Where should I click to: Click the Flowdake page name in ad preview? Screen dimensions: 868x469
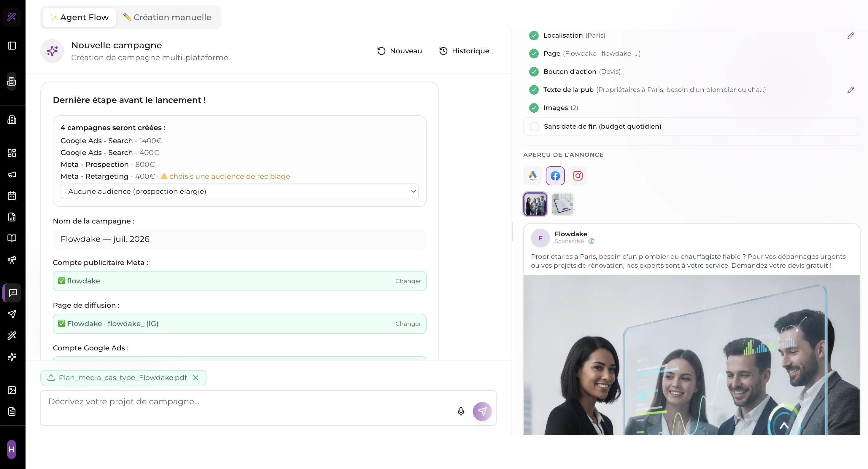point(571,234)
